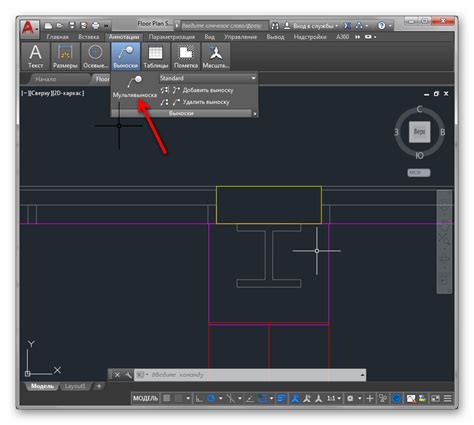Switch to the 'Начало' file tab
474x425 pixels.
click(46, 79)
